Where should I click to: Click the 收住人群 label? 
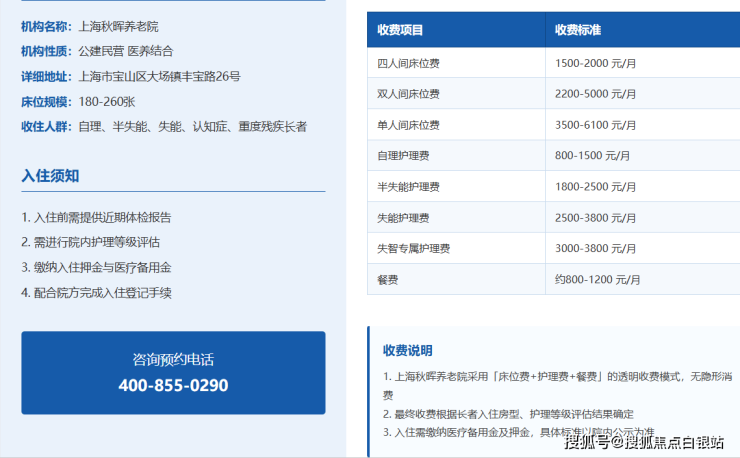tap(44, 127)
